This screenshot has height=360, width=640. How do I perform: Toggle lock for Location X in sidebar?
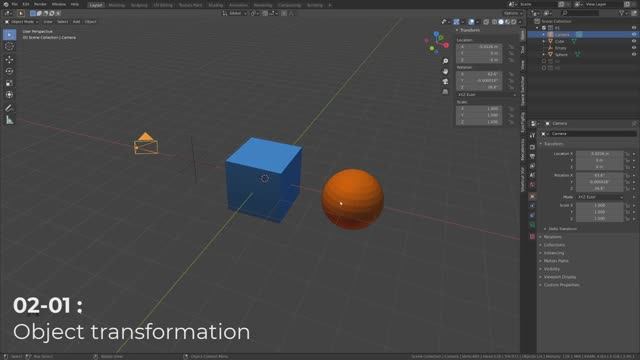coord(511,47)
